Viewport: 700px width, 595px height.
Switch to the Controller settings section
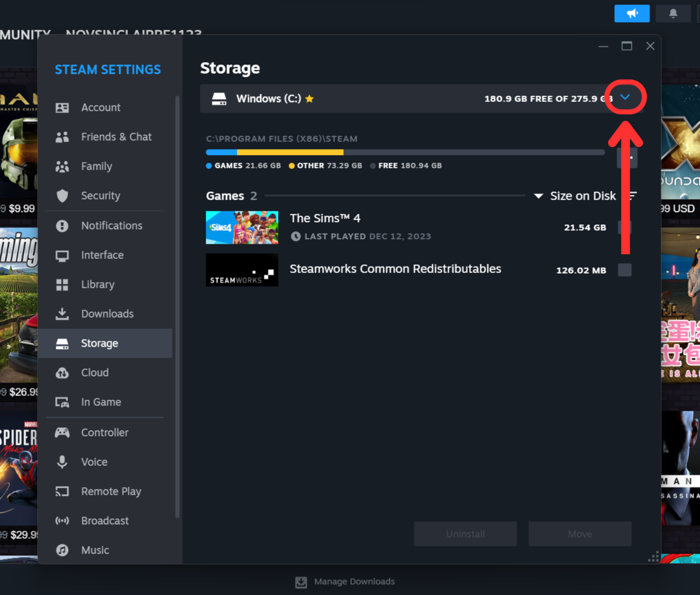coord(105,432)
